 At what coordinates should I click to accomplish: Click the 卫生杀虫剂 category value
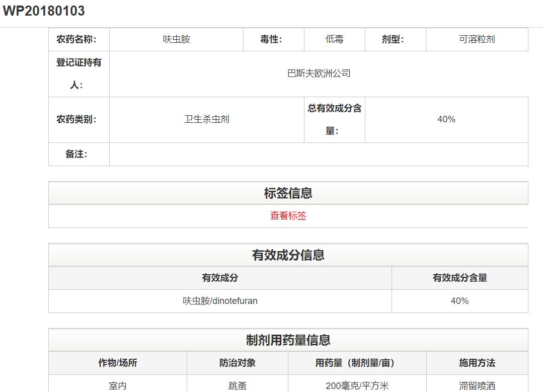click(x=207, y=119)
